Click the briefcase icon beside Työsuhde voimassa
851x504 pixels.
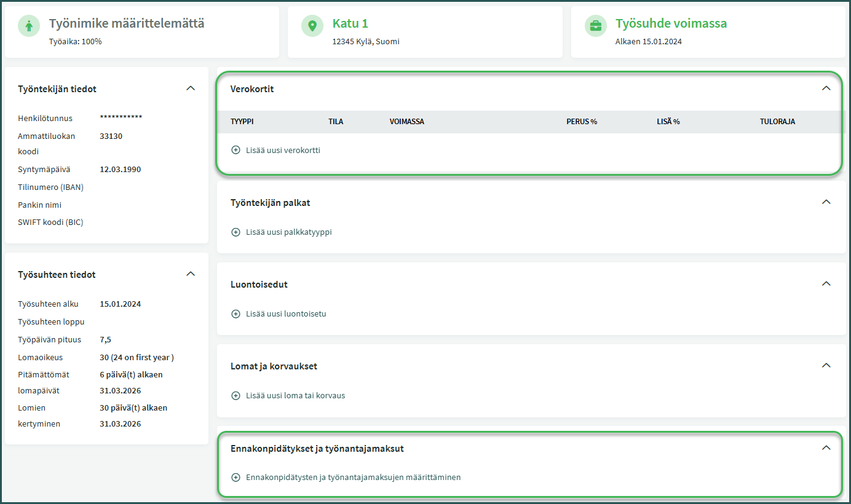tap(595, 26)
